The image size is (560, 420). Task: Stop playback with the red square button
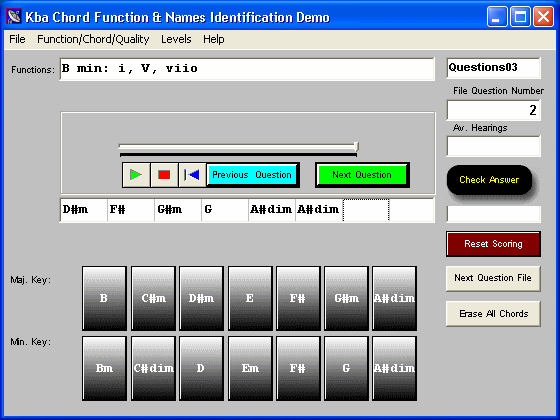click(164, 175)
